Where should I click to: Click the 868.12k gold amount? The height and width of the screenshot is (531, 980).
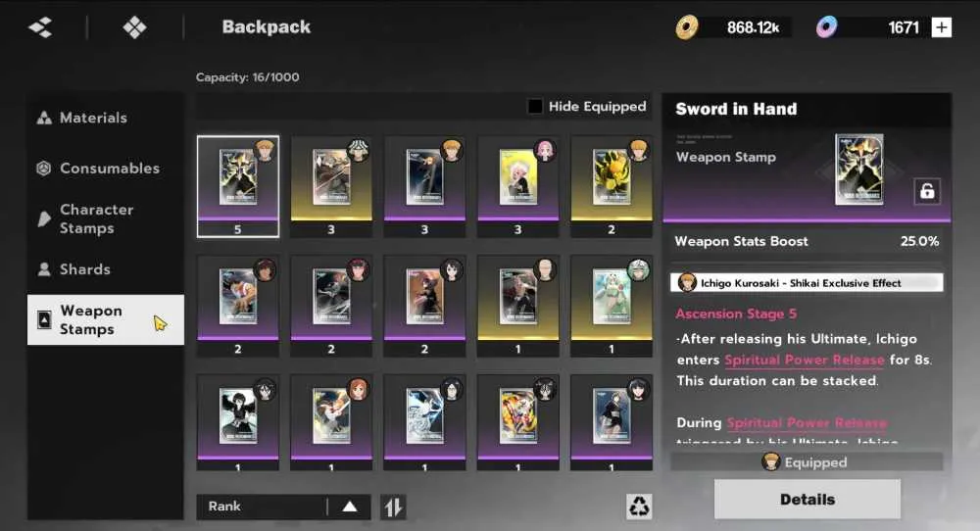pyautogui.click(x=753, y=27)
